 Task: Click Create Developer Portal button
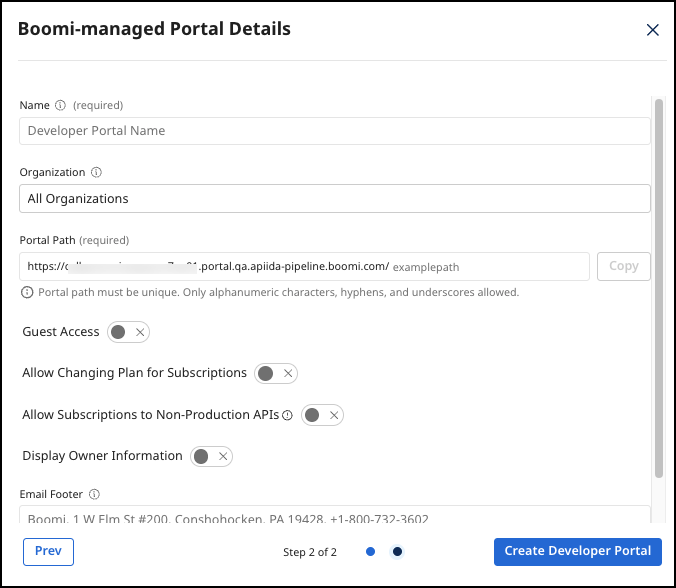(x=577, y=551)
